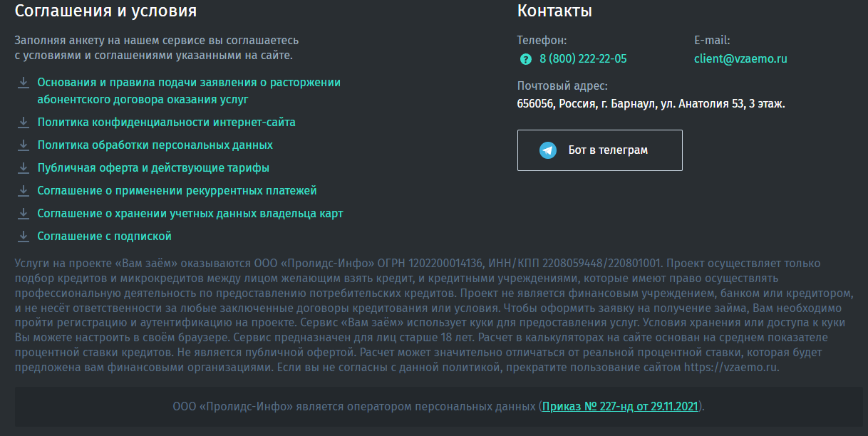Click download icon next to subscription agreement
The image size is (868, 436).
(x=24, y=237)
